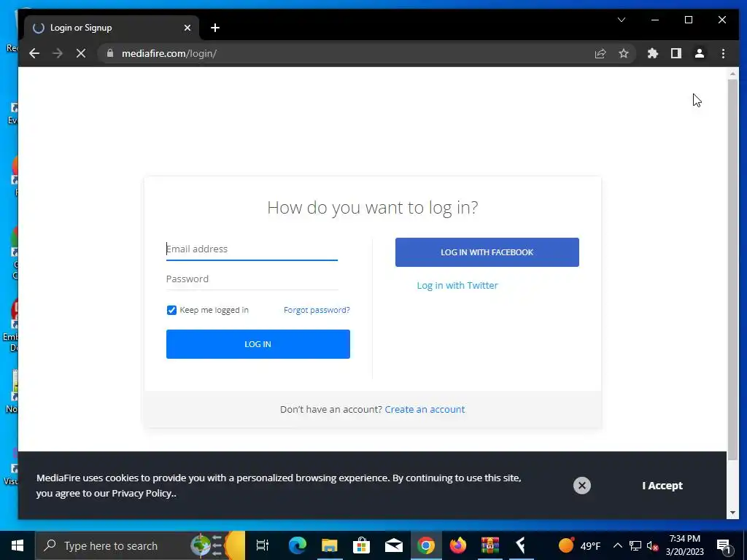Click the page's vertical scrollbar

coord(732,269)
